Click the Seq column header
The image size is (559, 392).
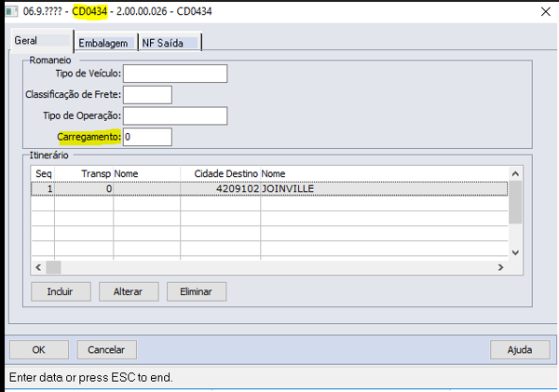click(43, 174)
